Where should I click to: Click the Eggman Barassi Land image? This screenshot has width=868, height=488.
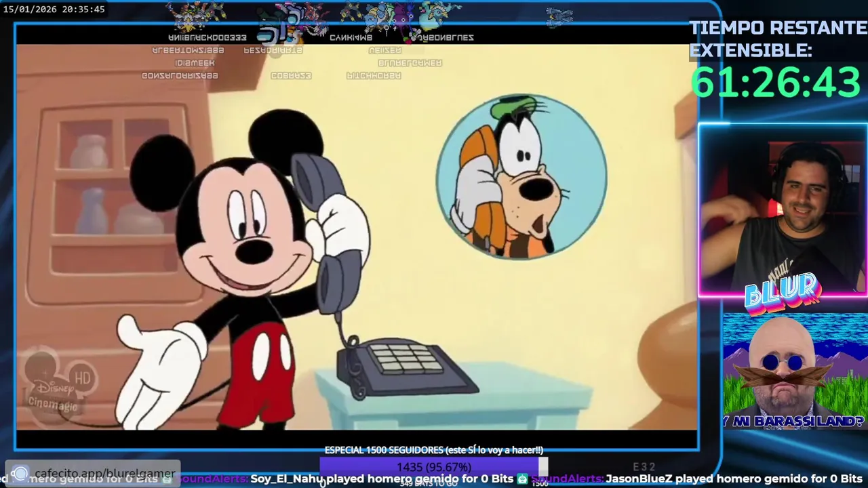795,371
